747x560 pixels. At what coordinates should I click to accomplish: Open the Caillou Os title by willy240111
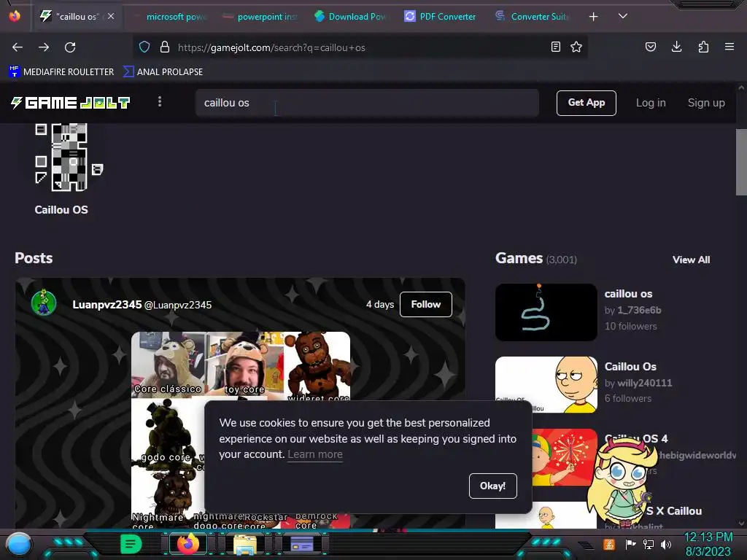630,367
